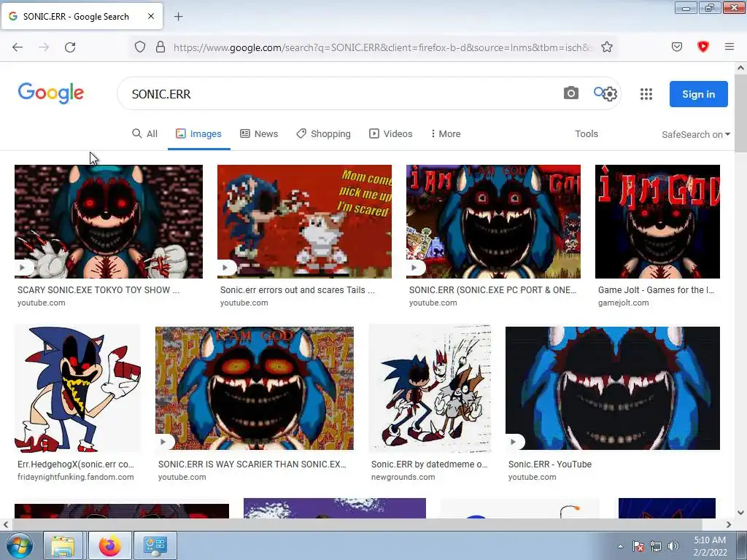Open the Game Jolt I AM GOD thumbnail

pos(657,222)
